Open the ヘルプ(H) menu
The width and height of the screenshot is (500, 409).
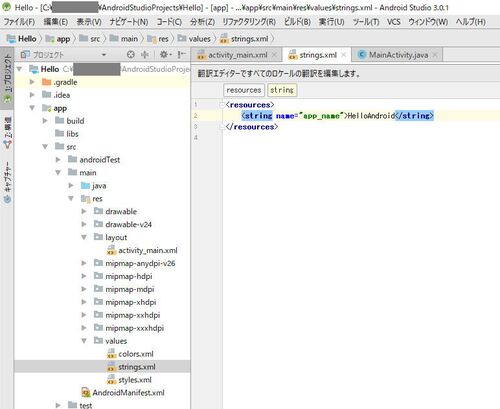[471, 22]
